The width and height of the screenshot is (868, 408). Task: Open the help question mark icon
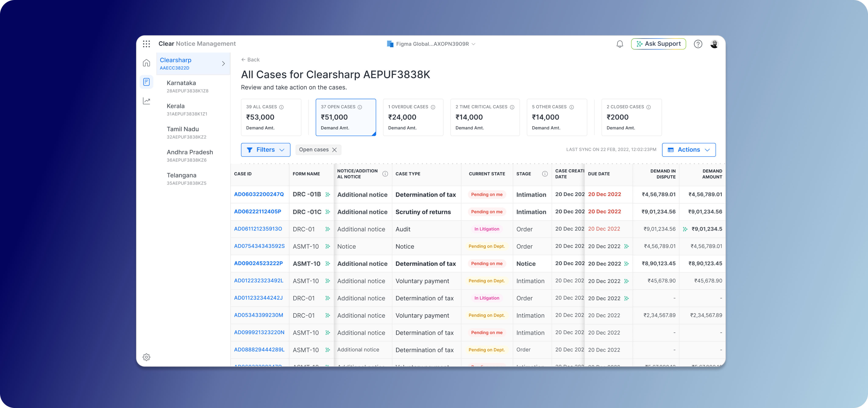[698, 44]
